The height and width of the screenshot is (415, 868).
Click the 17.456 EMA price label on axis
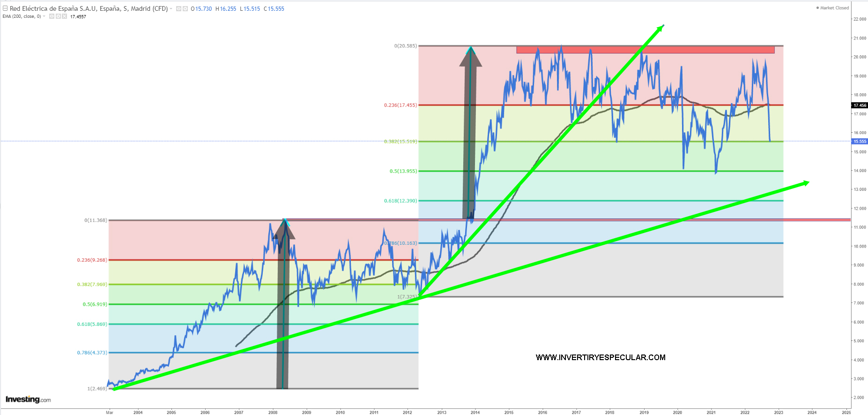click(860, 106)
